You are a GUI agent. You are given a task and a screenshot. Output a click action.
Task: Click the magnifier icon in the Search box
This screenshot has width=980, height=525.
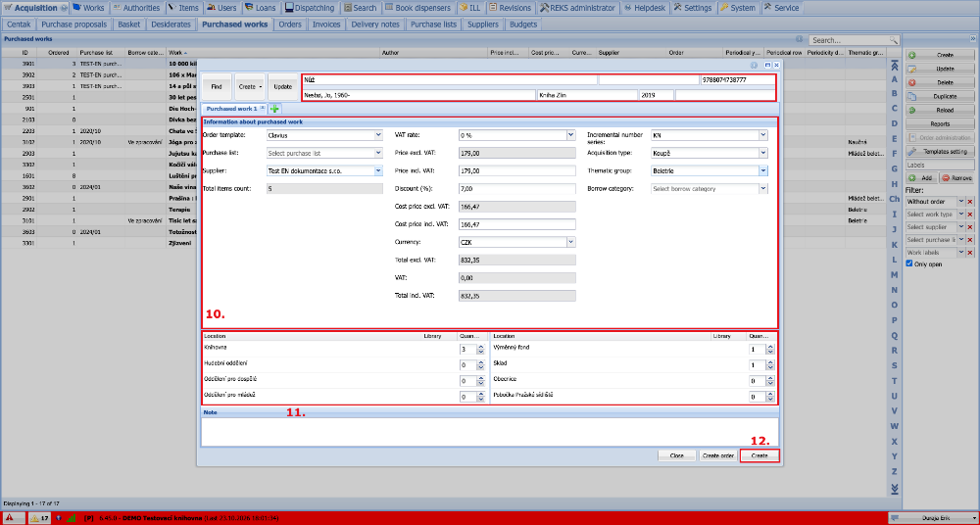coord(894,40)
